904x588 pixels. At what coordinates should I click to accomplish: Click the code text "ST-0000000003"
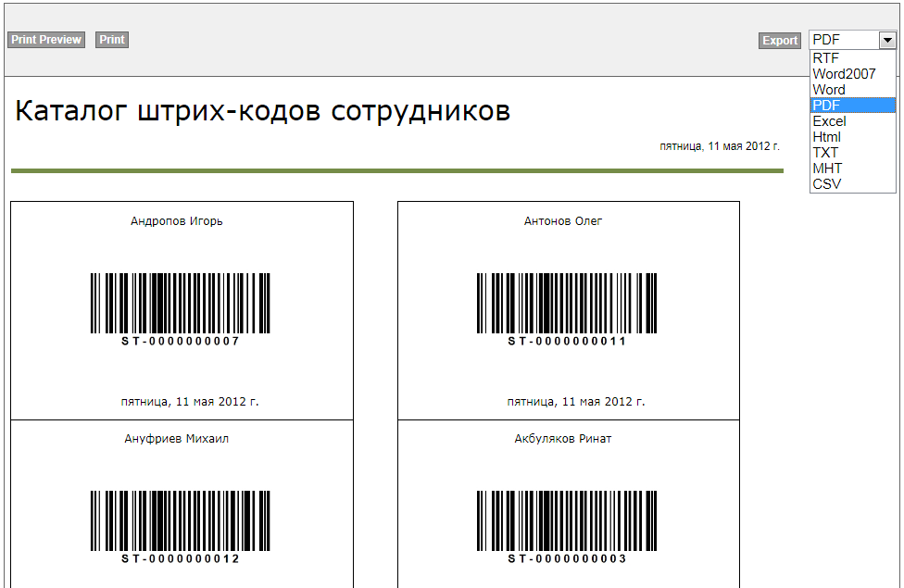[x=567, y=558]
